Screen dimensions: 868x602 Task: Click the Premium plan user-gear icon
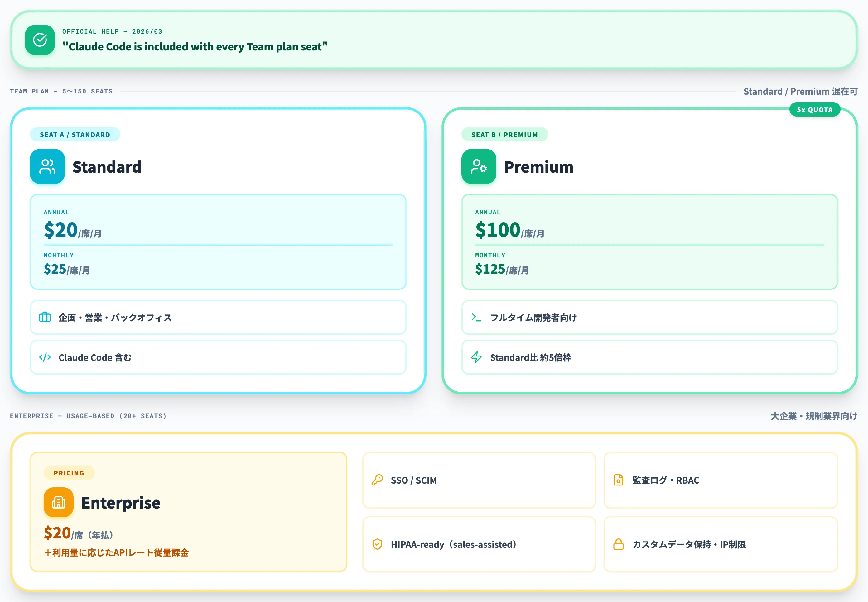coord(479,166)
